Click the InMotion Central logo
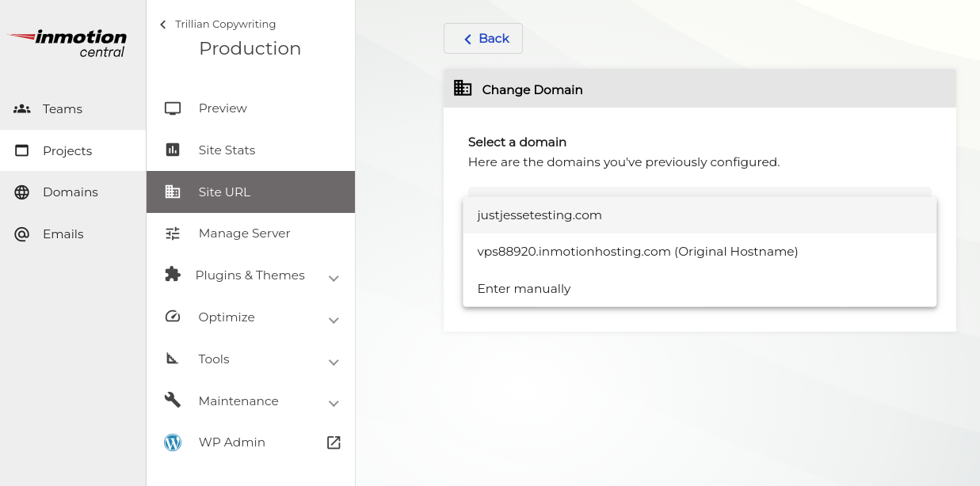 pyautogui.click(x=68, y=43)
